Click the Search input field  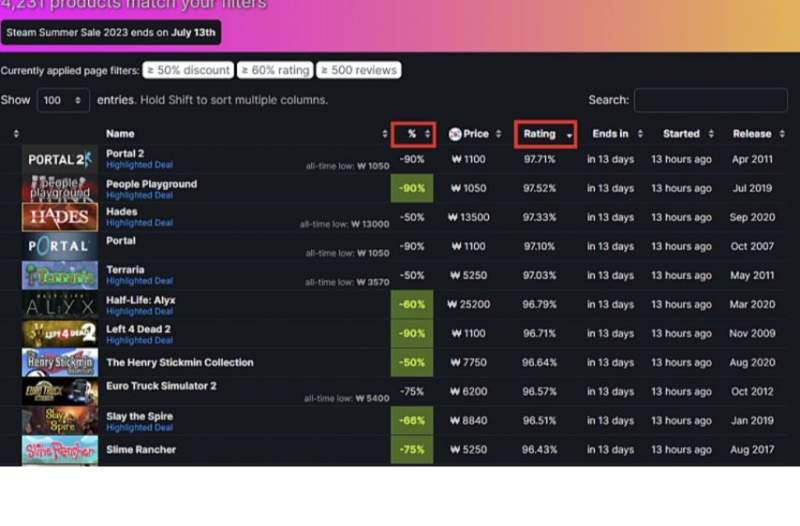(711, 100)
